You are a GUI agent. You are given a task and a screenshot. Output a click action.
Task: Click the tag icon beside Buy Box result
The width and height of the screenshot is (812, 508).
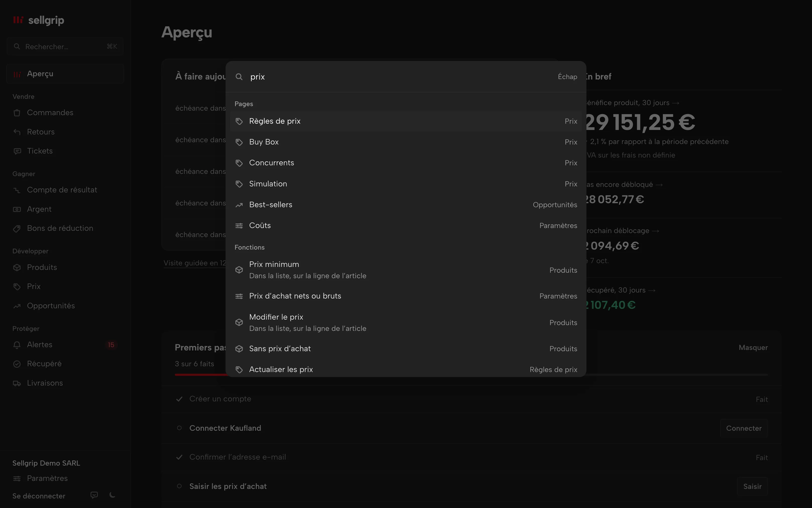click(239, 142)
